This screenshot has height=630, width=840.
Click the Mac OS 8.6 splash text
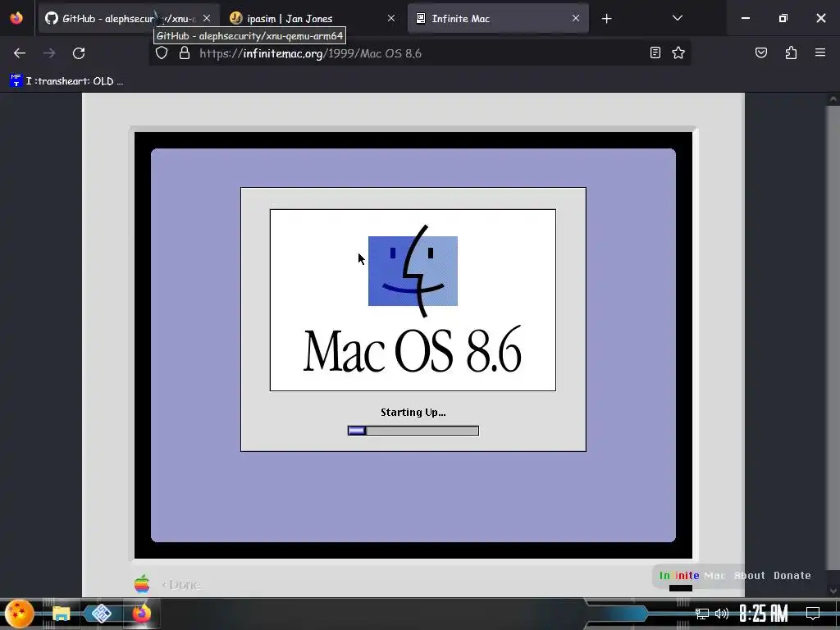[413, 349]
